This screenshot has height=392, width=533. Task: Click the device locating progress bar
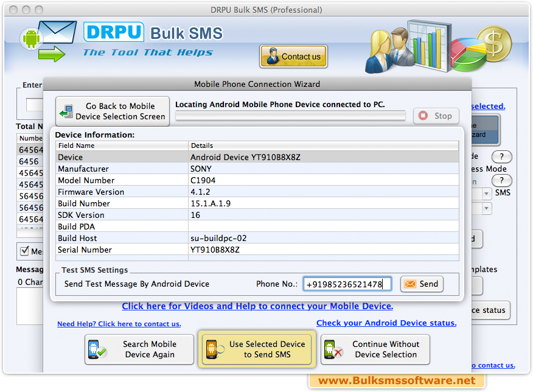tap(290, 116)
